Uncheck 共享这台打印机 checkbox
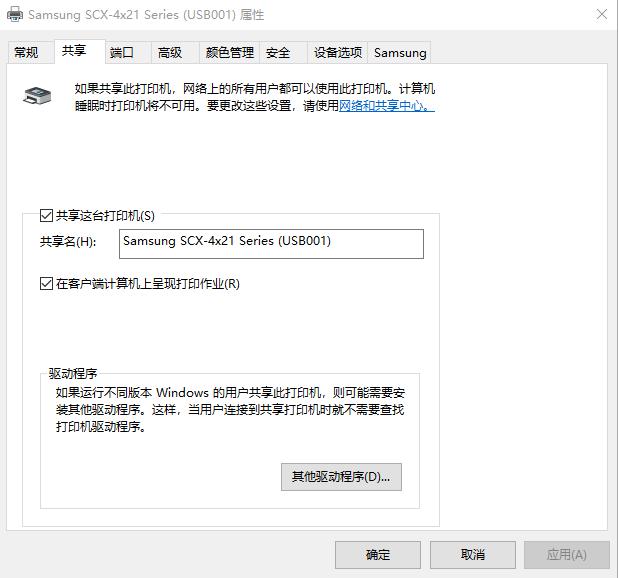The height and width of the screenshot is (578, 618). [x=47, y=216]
